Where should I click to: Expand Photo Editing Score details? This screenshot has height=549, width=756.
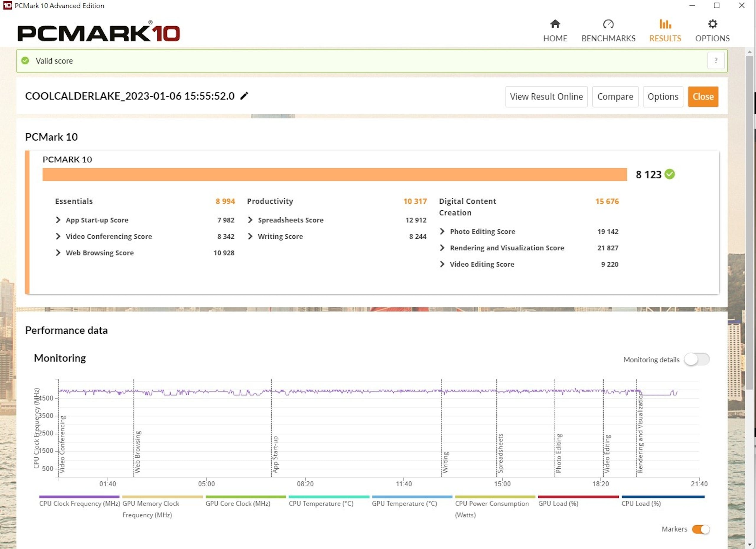point(442,231)
